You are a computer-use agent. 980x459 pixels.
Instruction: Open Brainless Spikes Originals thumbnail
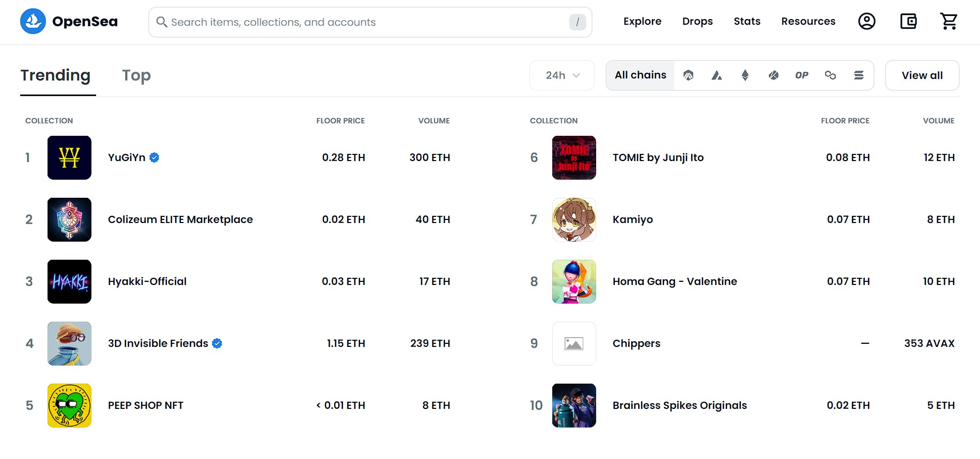[574, 405]
